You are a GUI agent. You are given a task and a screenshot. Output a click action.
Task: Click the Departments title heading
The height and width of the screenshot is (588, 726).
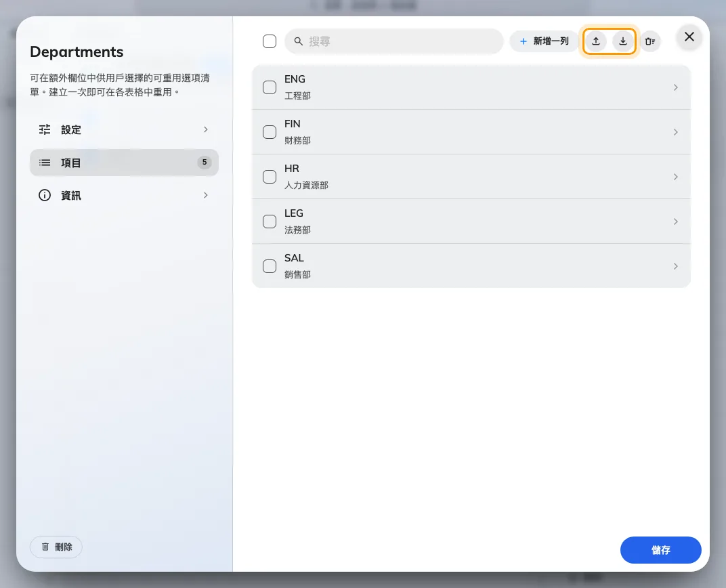point(77,52)
